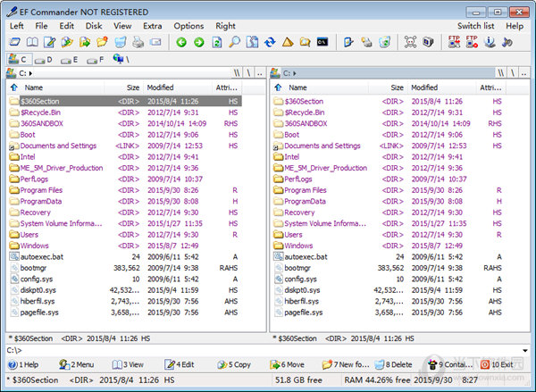Switch to drive E
This screenshot has width=536, height=392.
coord(70,60)
